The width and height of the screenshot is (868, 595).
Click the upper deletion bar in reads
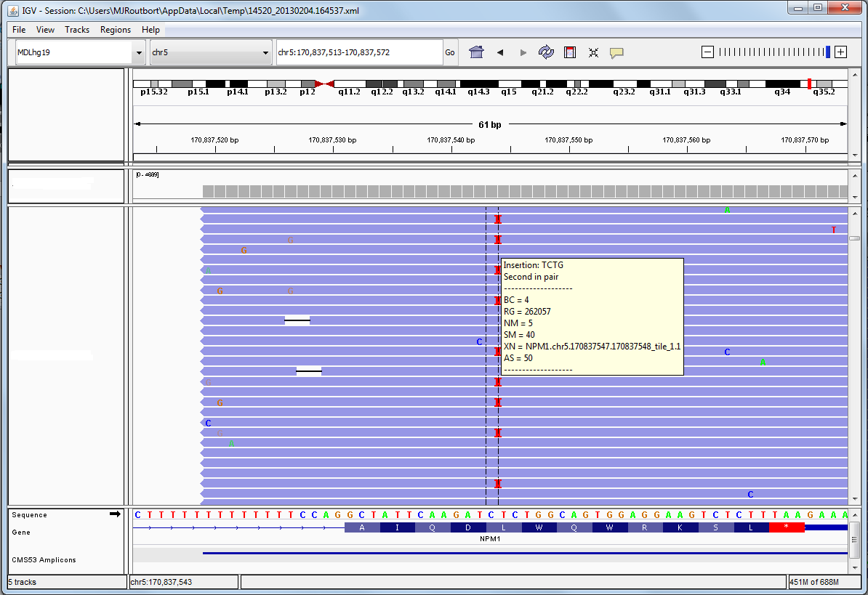click(297, 320)
